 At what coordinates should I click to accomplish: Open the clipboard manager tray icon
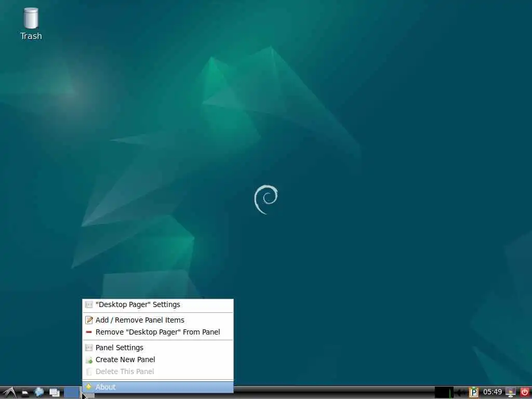tap(474, 393)
